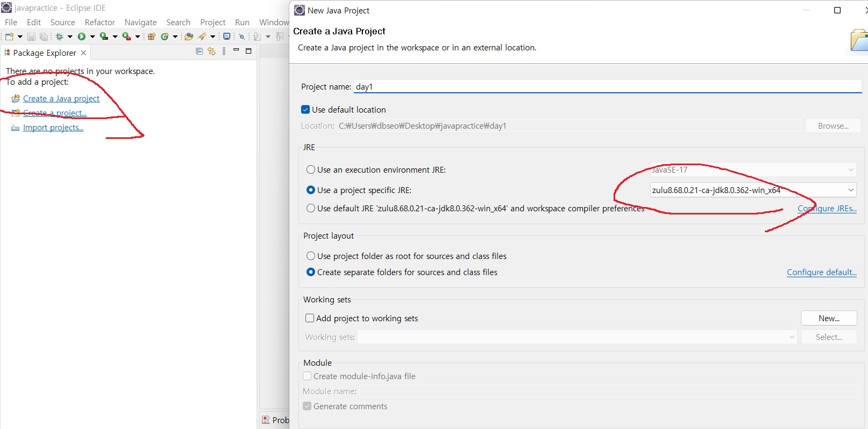Click the Search flashlight toolbar icon

202,36
